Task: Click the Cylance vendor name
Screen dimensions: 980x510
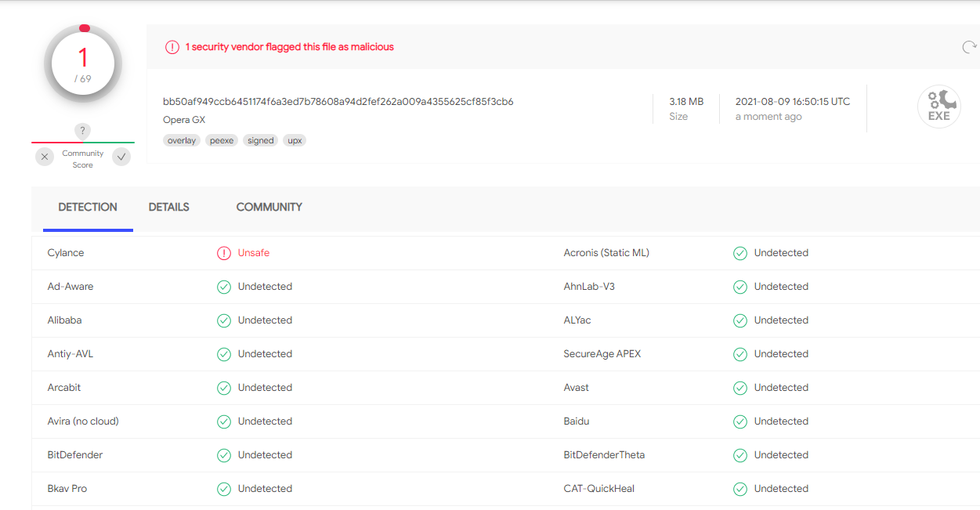Action: pos(66,253)
